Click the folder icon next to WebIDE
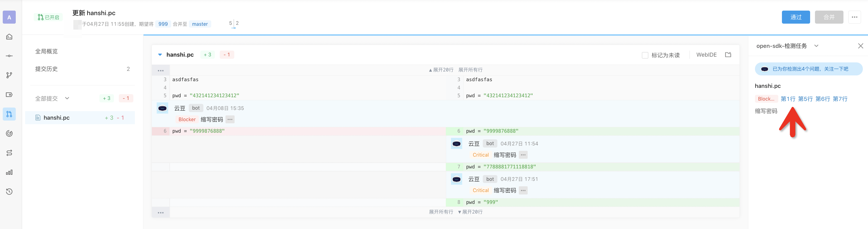 [728, 55]
